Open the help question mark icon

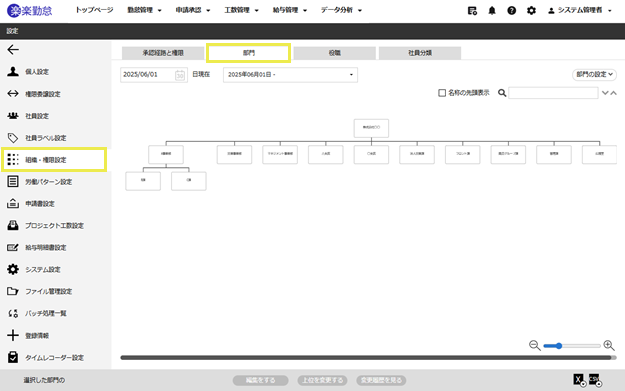(x=511, y=11)
